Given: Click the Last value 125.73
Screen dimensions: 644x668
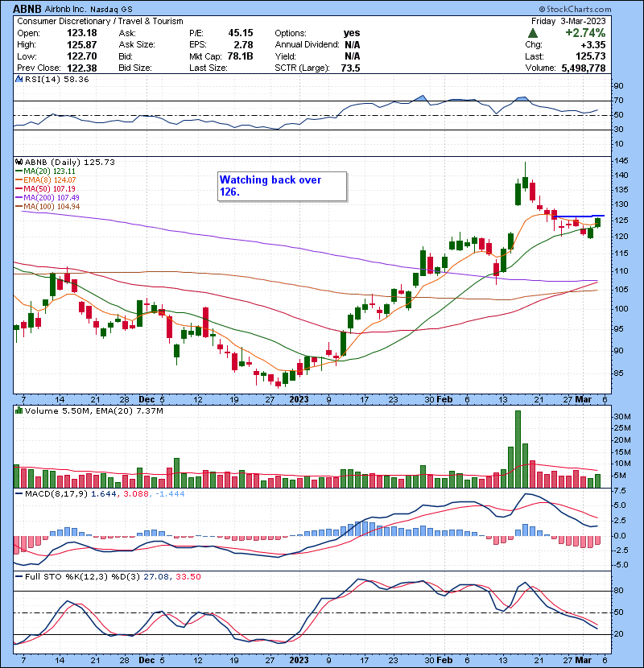Looking at the screenshot, I should point(590,56).
